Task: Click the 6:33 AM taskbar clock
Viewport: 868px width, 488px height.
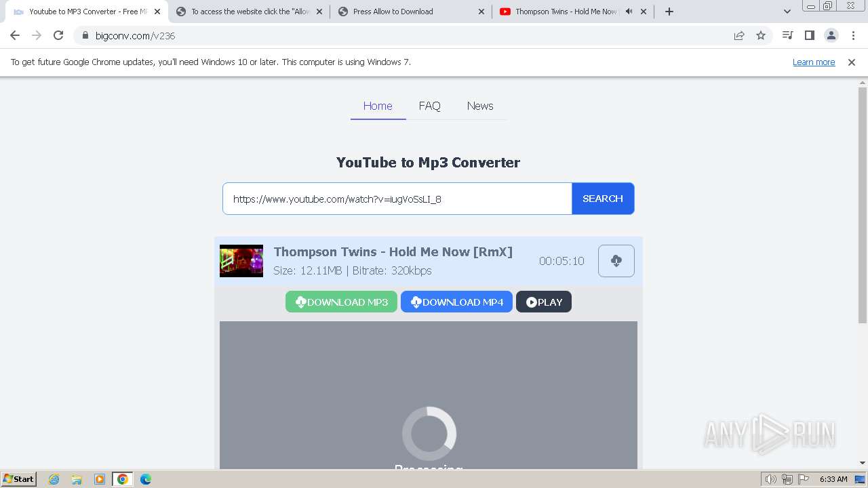Action: click(833, 479)
